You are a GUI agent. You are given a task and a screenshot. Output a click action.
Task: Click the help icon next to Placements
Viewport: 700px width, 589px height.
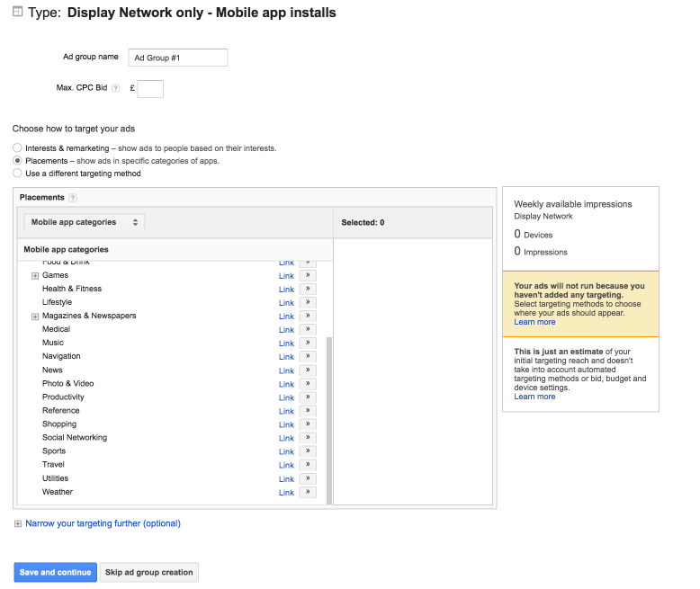point(73,198)
